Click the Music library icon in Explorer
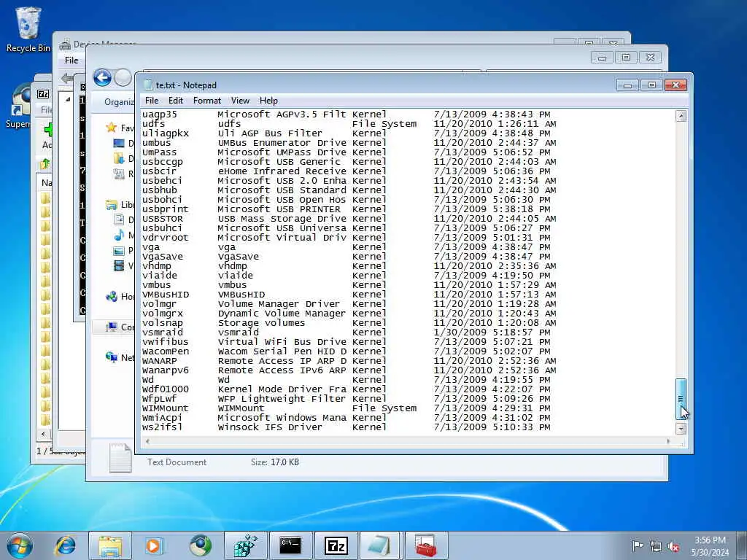Image resolution: width=747 pixels, height=560 pixels. point(119,236)
